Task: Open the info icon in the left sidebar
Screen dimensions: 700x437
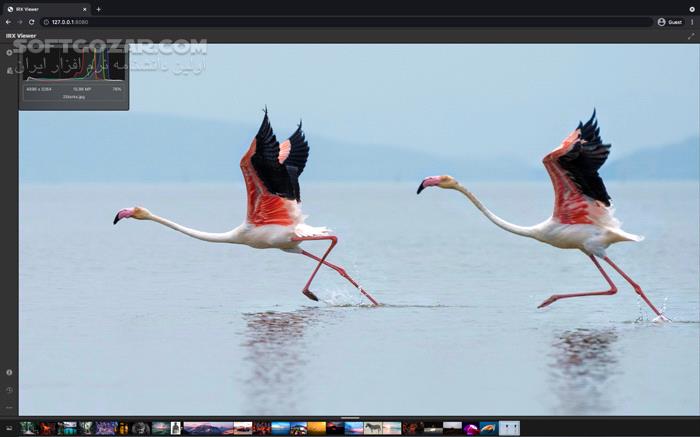Action: pyautogui.click(x=9, y=372)
